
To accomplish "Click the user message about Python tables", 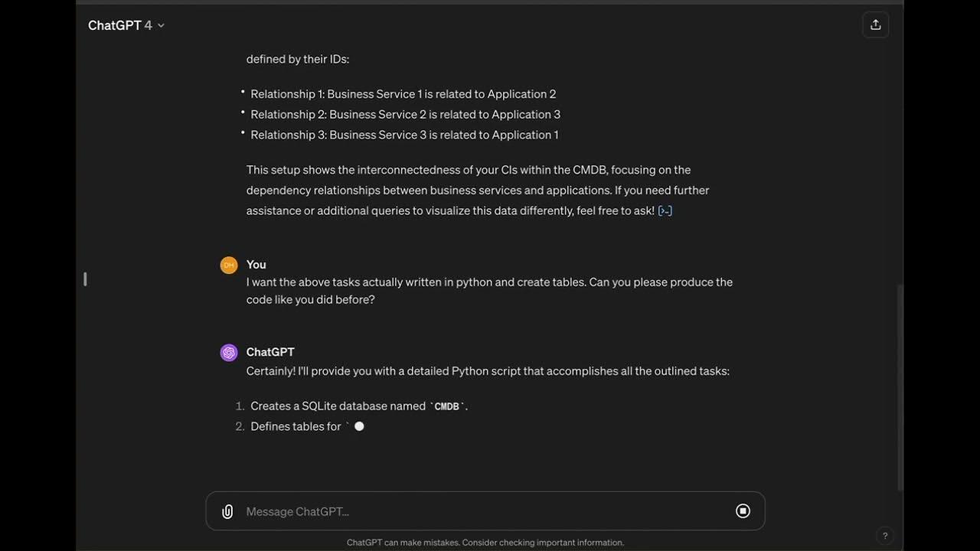I will (x=489, y=291).
